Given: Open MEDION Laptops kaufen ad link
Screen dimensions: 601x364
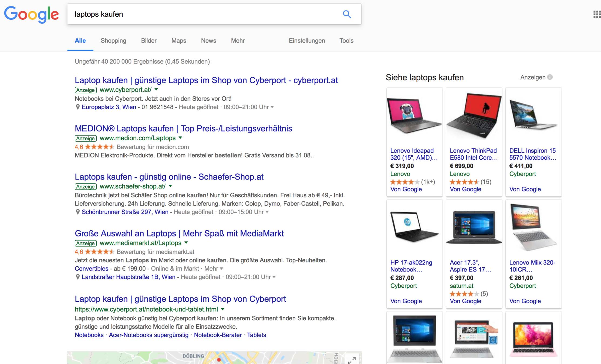Looking at the screenshot, I should [x=183, y=129].
